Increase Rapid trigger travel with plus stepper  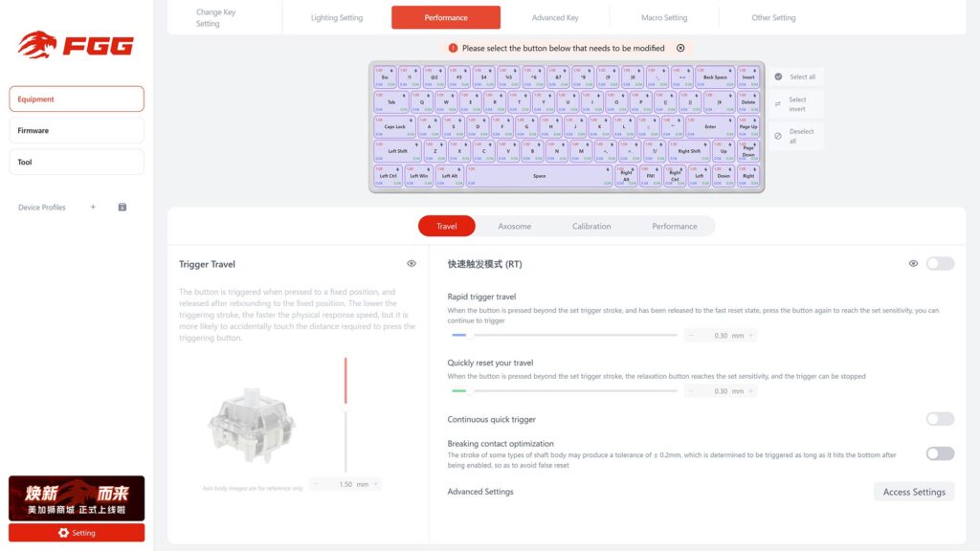click(751, 336)
